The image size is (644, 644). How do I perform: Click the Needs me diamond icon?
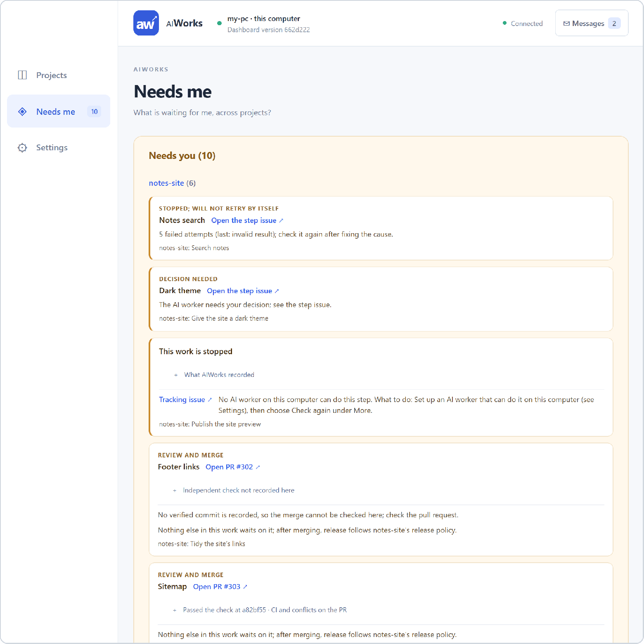(22, 111)
